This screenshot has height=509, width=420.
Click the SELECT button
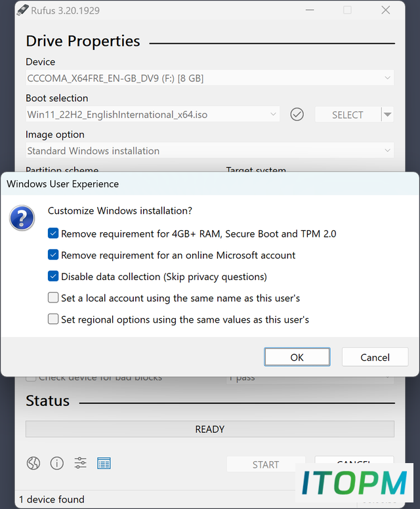tap(348, 115)
